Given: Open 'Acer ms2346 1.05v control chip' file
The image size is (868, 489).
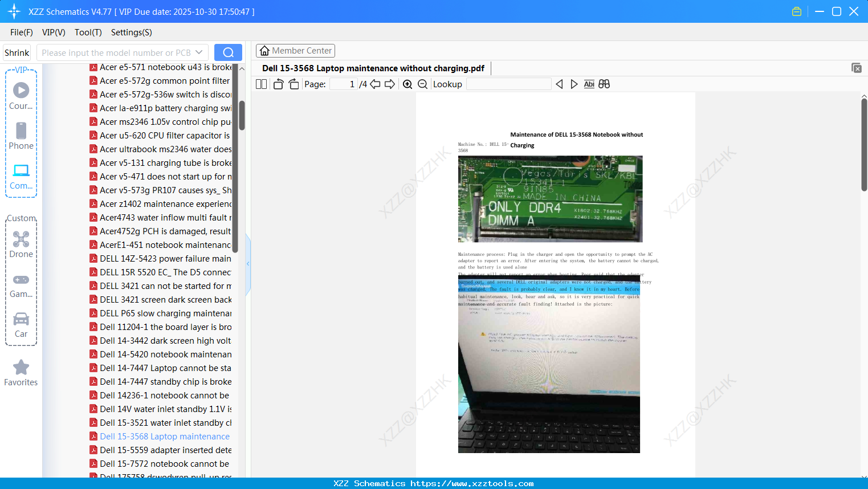Looking at the screenshot, I should (161, 122).
